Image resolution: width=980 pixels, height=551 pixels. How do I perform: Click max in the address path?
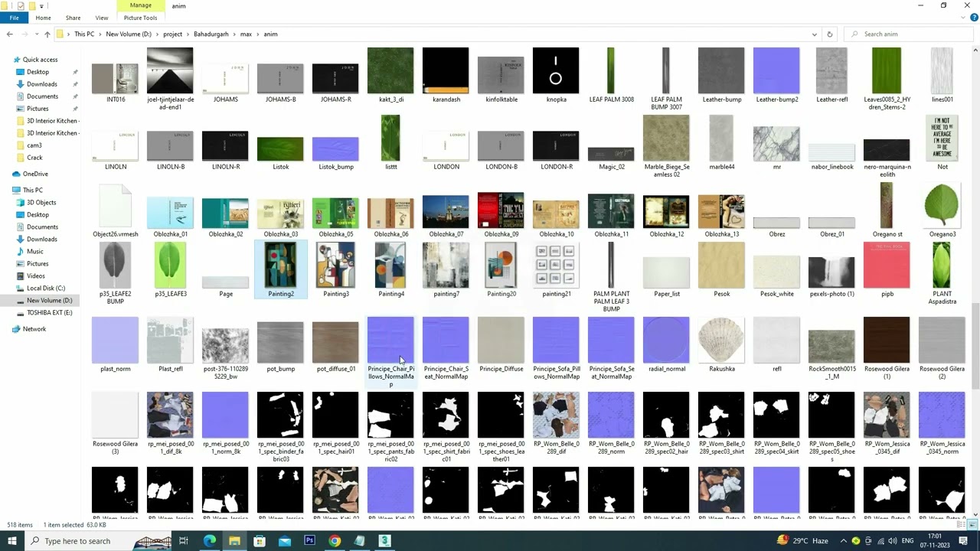pyautogui.click(x=246, y=34)
